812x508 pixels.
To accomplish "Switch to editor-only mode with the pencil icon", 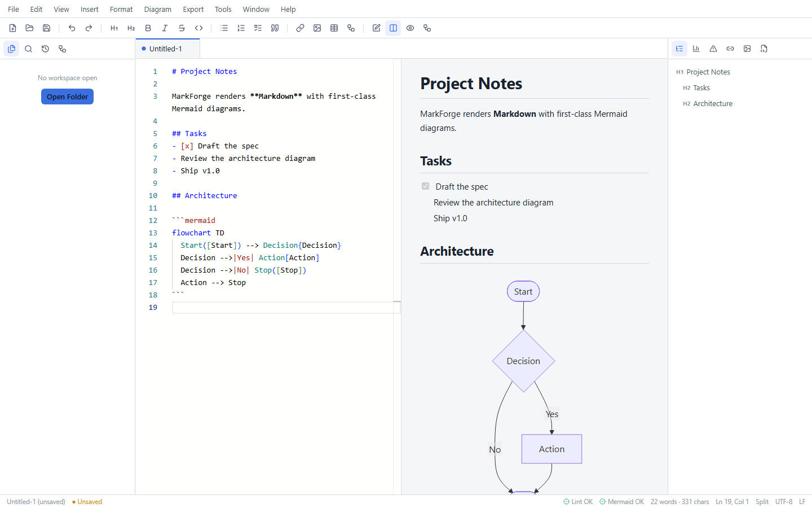I will pyautogui.click(x=377, y=28).
